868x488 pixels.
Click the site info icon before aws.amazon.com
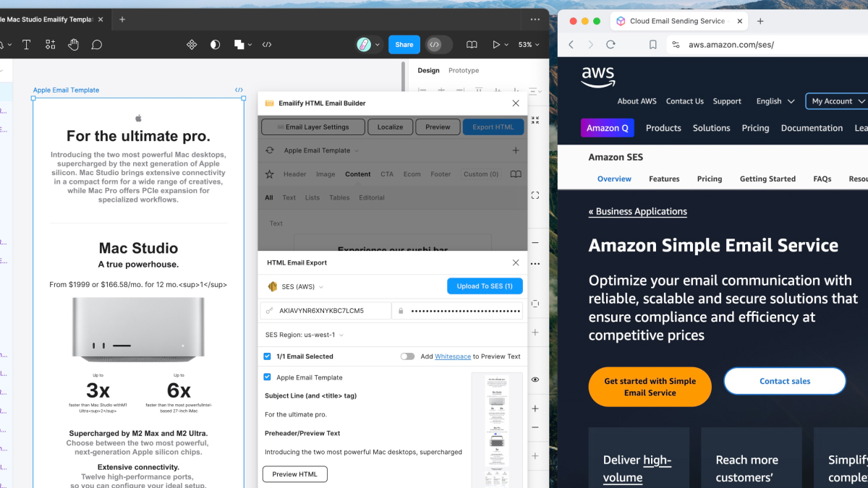pyautogui.click(x=676, y=45)
